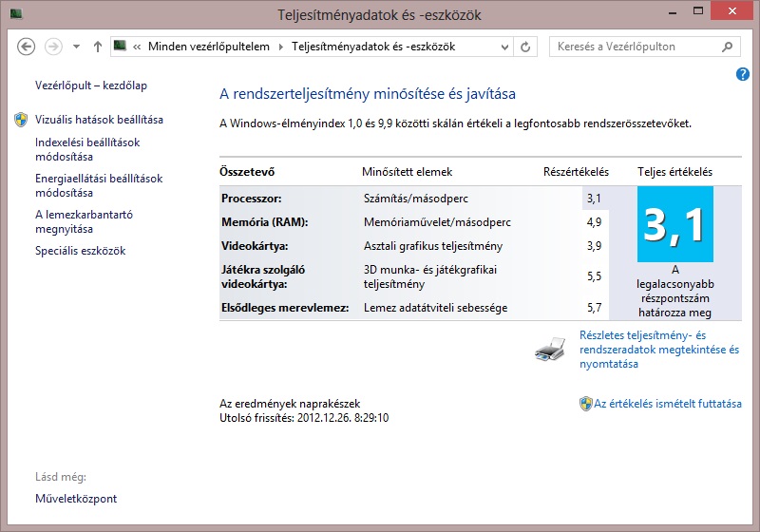Click Memóriaművelet/másodperc text
The height and width of the screenshot is (532, 760).
click(437, 222)
